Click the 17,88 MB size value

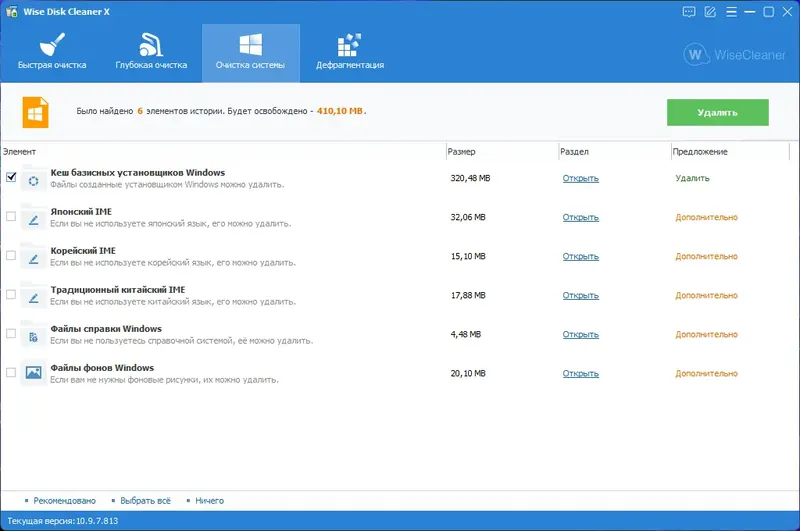pyautogui.click(x=468, y=295)
